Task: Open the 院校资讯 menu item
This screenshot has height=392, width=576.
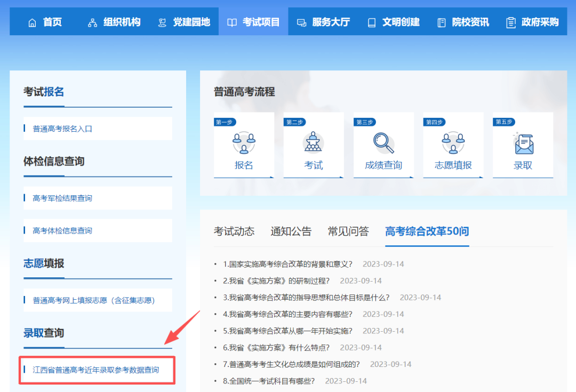Action: (470, 22)
